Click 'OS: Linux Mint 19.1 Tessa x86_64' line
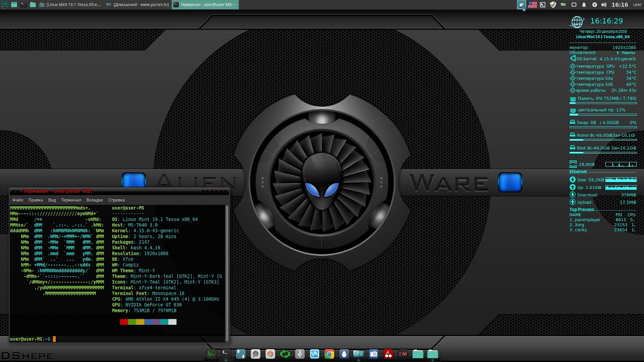Screen dimensions: 644x362 [155, 219]
